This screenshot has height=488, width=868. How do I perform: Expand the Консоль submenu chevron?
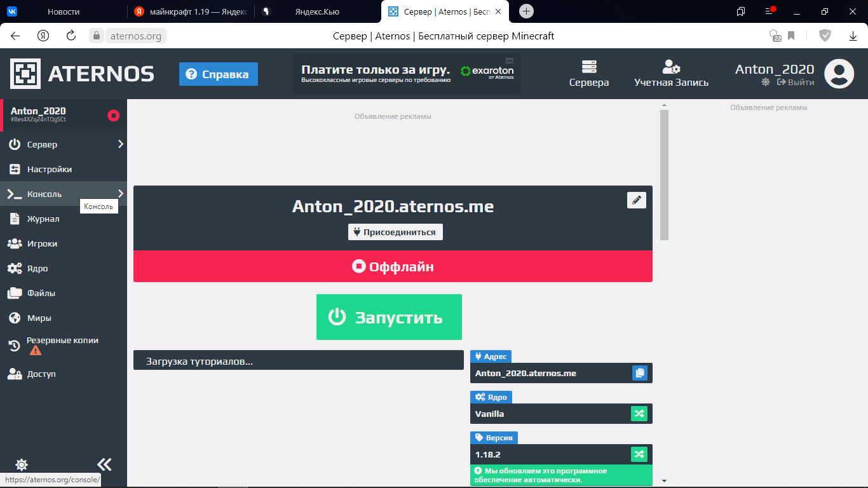pos(120,194)
